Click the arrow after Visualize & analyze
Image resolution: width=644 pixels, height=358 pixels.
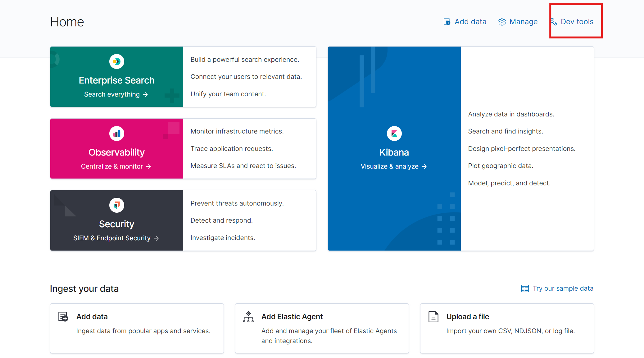click(x=424, y=166)
